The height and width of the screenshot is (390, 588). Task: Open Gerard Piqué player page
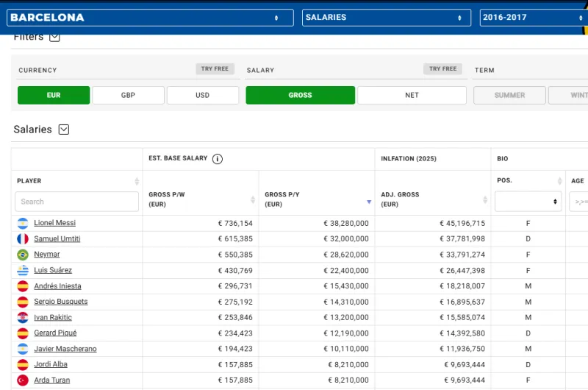tap(55, 333)
